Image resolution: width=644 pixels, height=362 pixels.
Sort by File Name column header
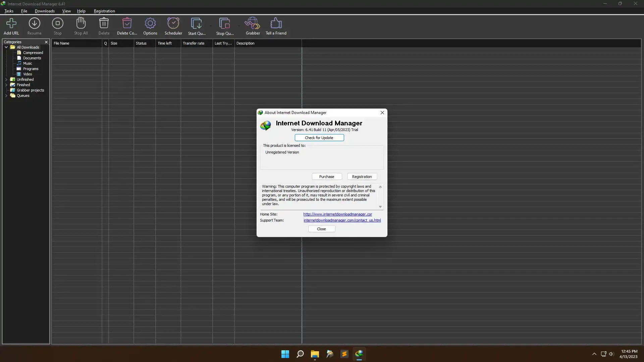[77, 43]
